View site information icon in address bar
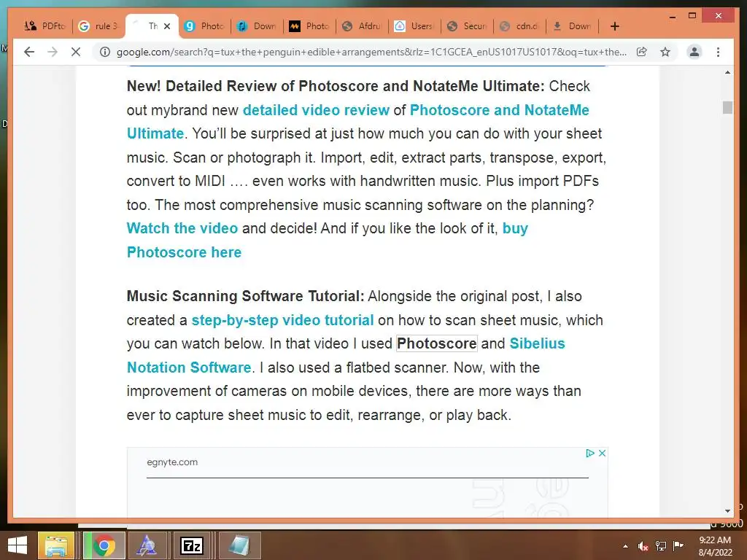 tap(105, 52)
